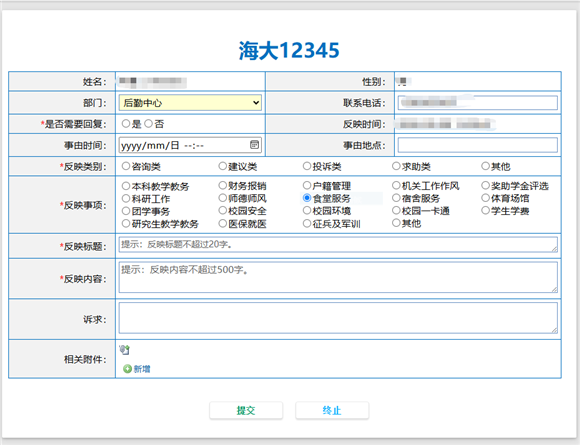
Task: Select 本科教学教务 radio option
Action: (x=126, y=186)
